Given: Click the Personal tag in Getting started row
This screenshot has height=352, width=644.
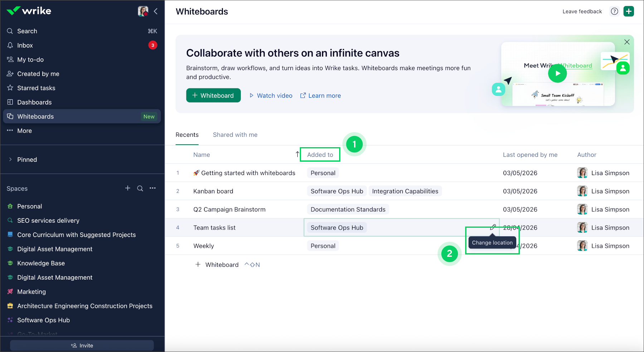Looking at the screenshot, I should [x=323, y=173].
